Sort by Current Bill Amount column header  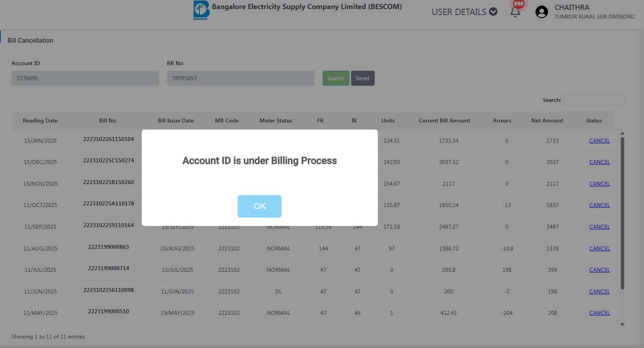point(445,120)
